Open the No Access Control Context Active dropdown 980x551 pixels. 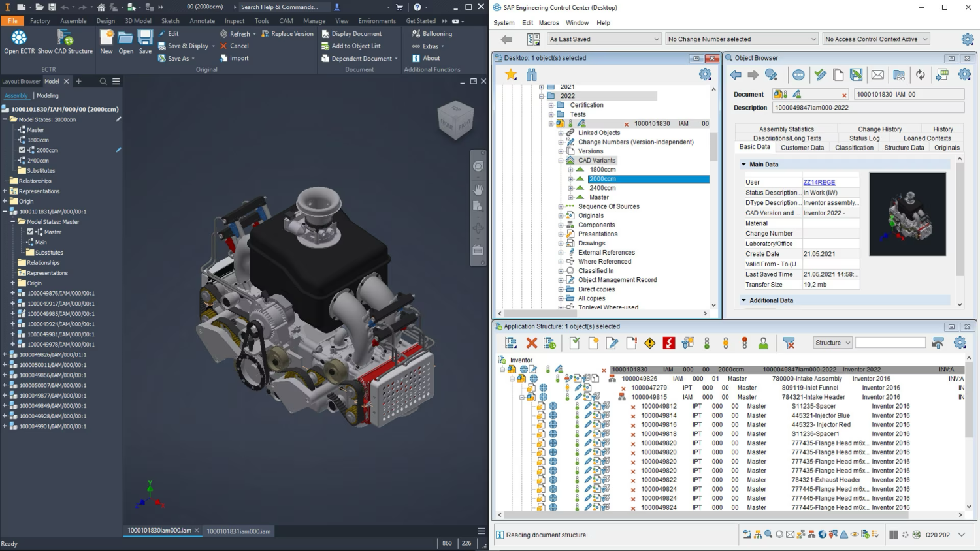coord(876,39)
